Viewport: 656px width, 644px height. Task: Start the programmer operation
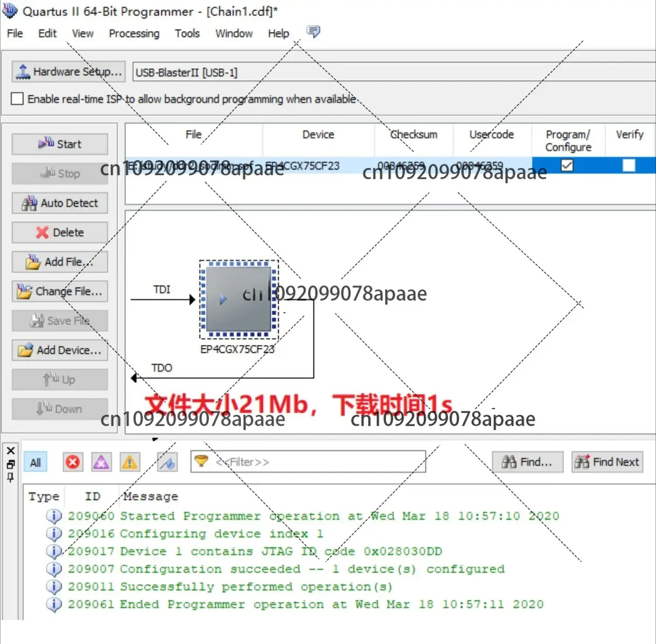click(60, 144)
